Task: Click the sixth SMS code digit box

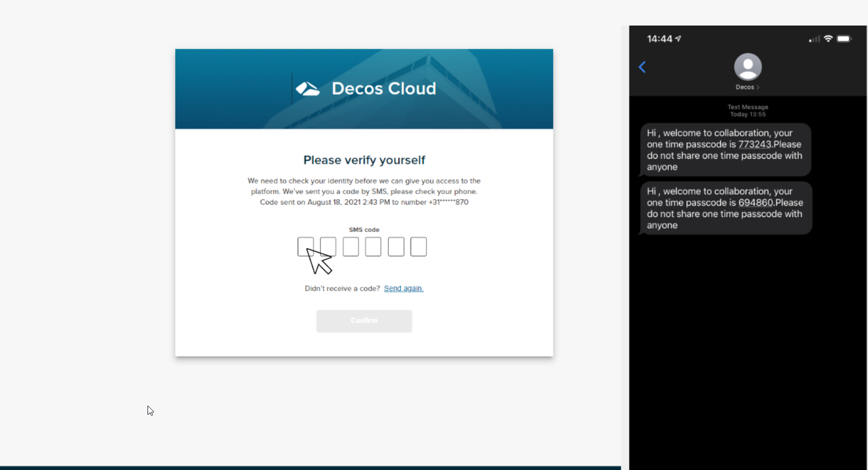Action: coord(419,246)
